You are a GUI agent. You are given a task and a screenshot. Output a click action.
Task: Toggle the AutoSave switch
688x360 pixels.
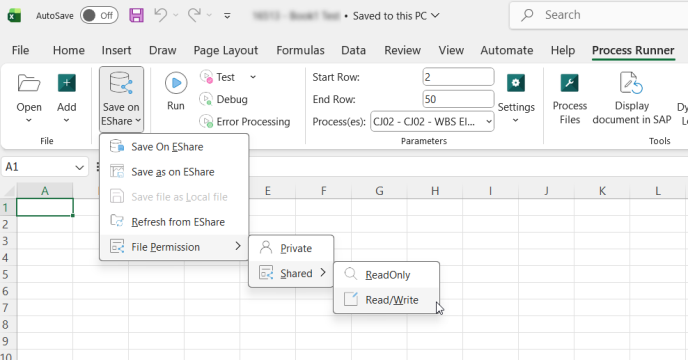click(99, 15)
